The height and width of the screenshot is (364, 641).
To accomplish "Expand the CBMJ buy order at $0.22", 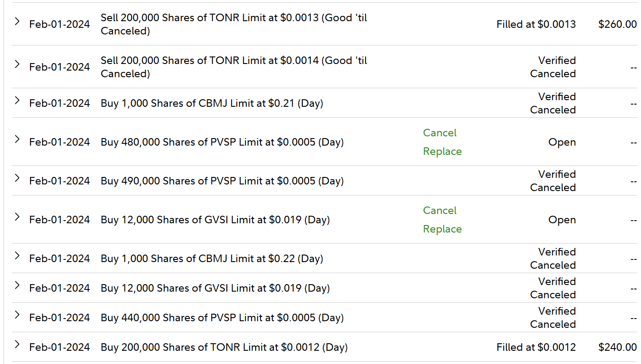I will pyautogui.click(x=17, y=255).
